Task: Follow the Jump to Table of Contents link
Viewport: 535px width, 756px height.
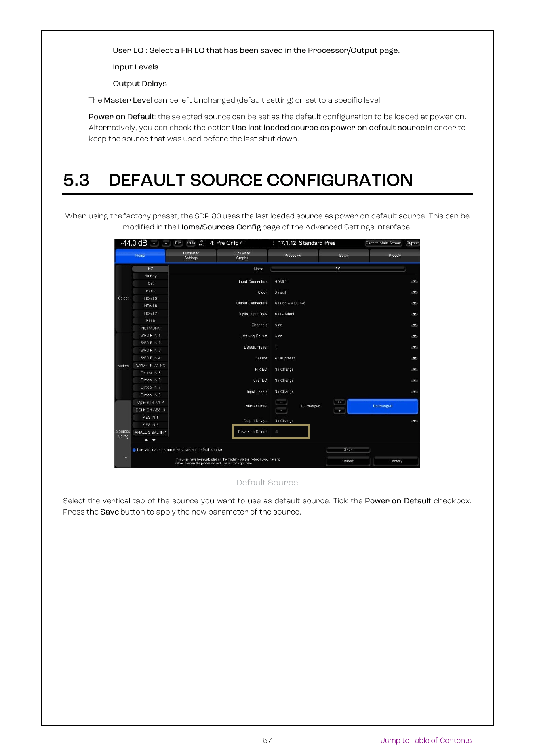Action: 426,740
